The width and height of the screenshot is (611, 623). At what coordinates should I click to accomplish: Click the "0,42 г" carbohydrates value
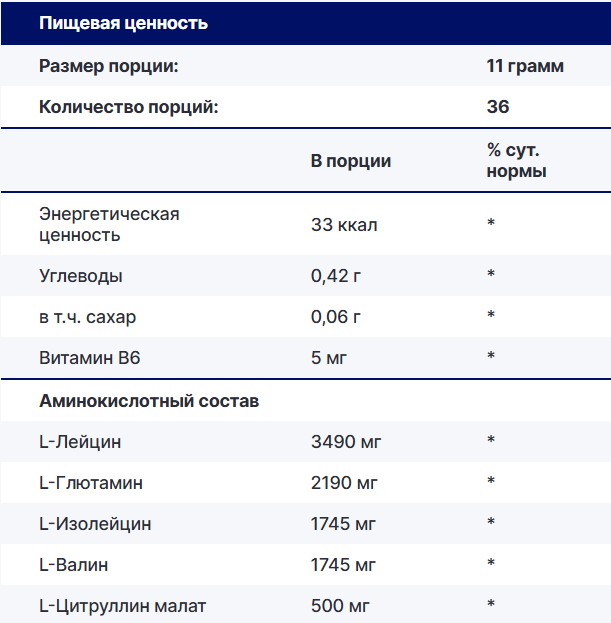(x=336, y=275)
